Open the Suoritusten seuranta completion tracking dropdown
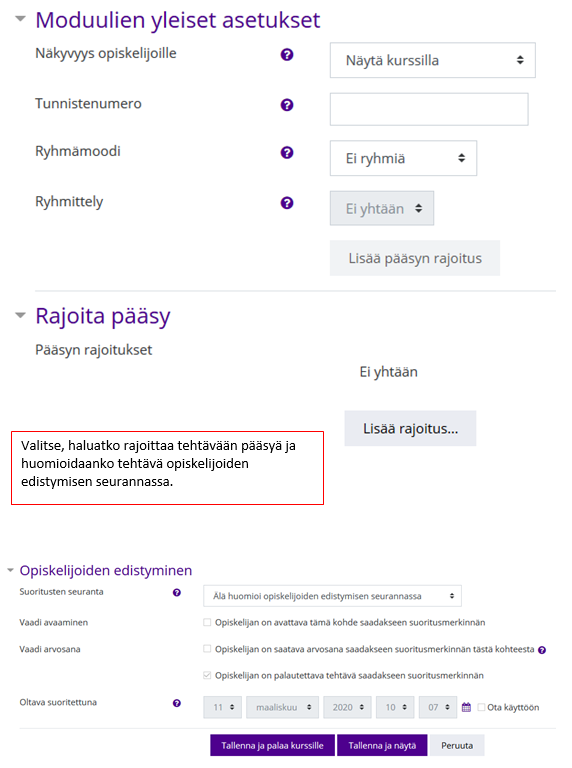572x768 pixels. pos(332,596)
